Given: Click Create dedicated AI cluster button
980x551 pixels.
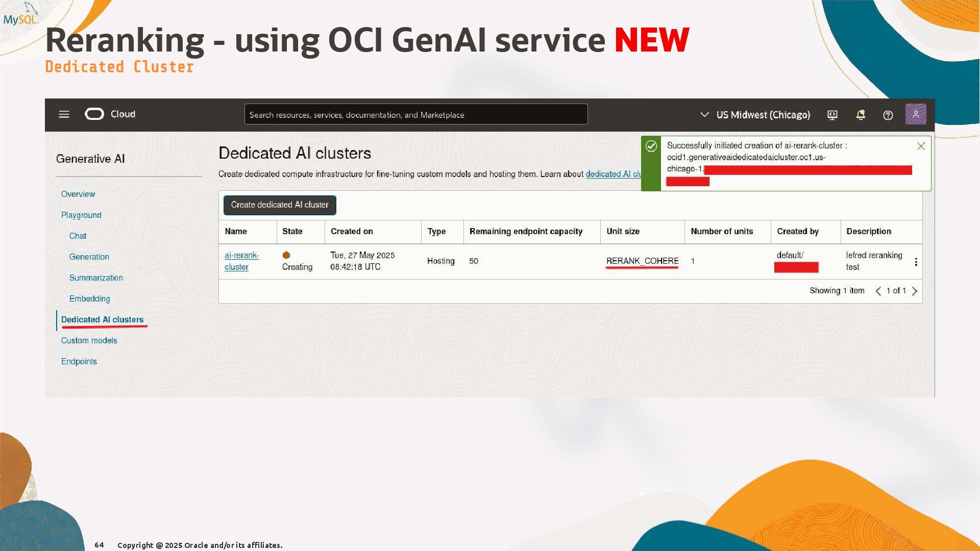Looking at the screenshot, I should (280, 205).
